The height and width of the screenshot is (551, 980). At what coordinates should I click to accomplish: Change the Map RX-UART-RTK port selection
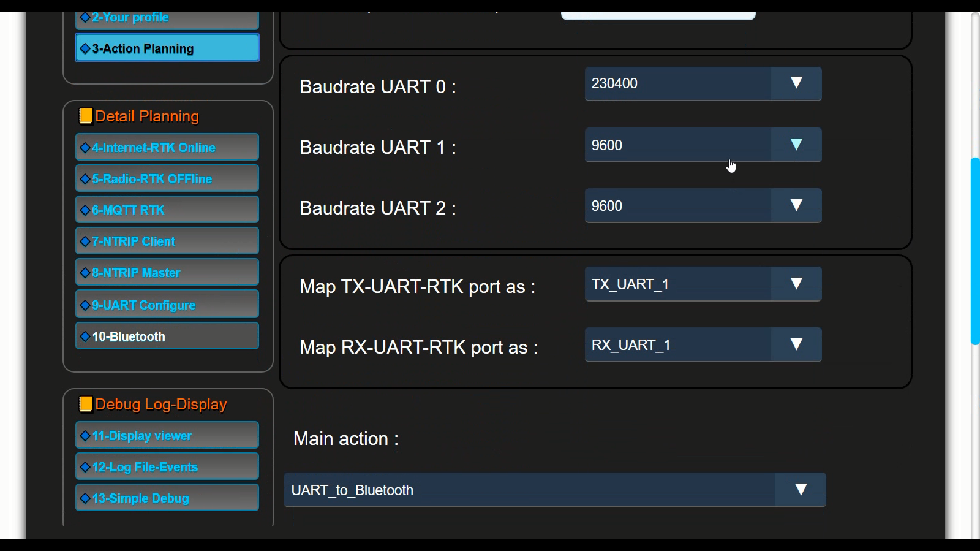pos(703,345)
